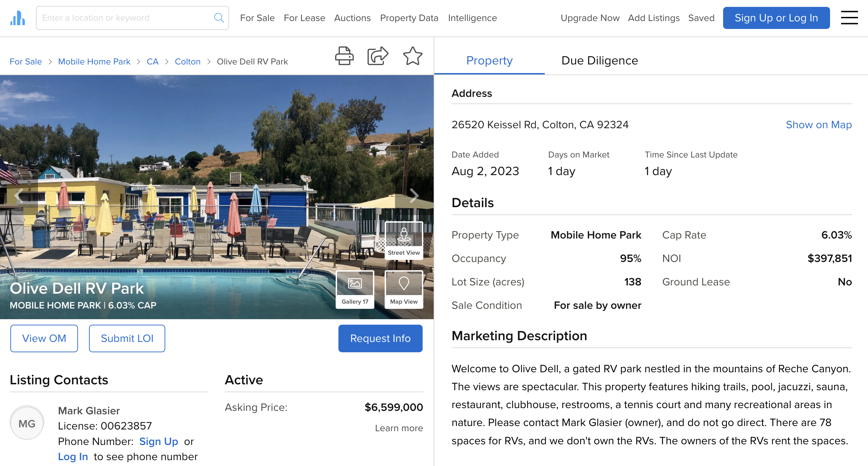Open the For Lease menu
The height and width of the screenshot is (466, 868).
[x=304, y=18]
